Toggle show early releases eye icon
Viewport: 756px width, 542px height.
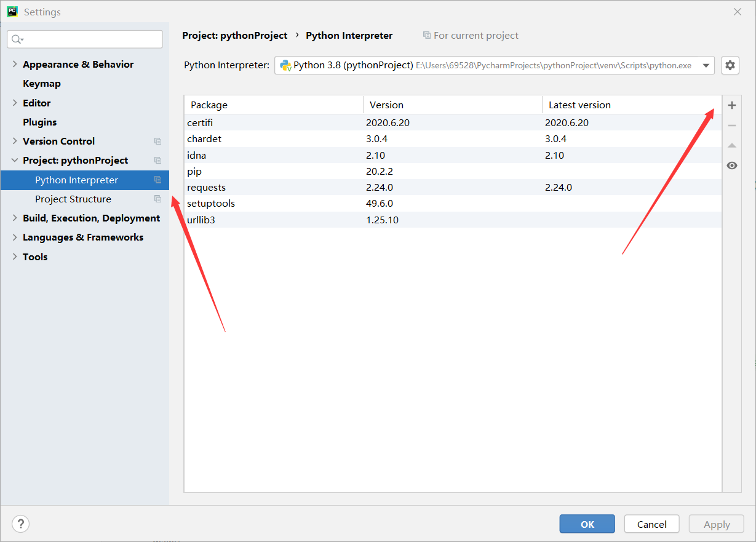(731, 165)
